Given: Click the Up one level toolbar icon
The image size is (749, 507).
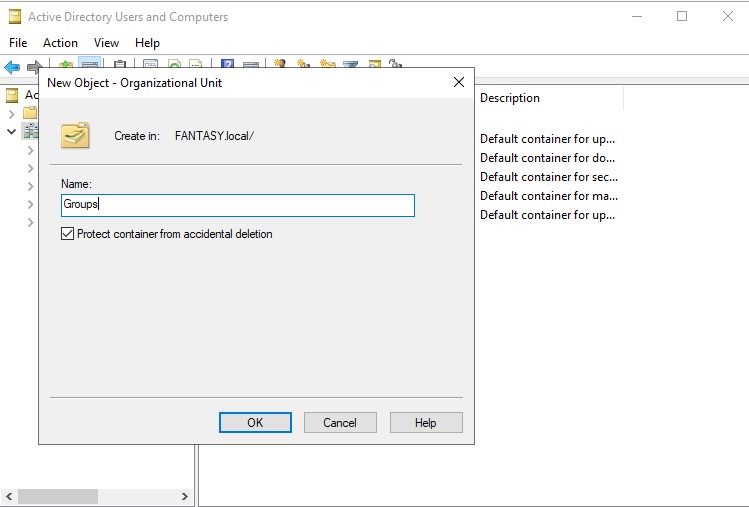Looking at the screenshot, I should click(x=65, y=64).
